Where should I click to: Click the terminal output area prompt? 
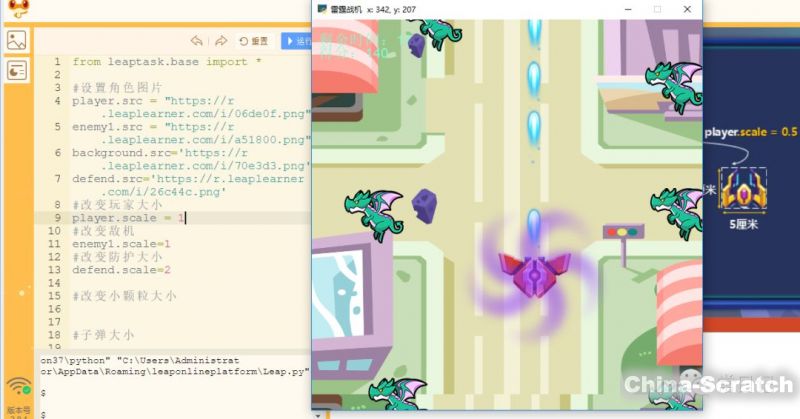(44, 394)
